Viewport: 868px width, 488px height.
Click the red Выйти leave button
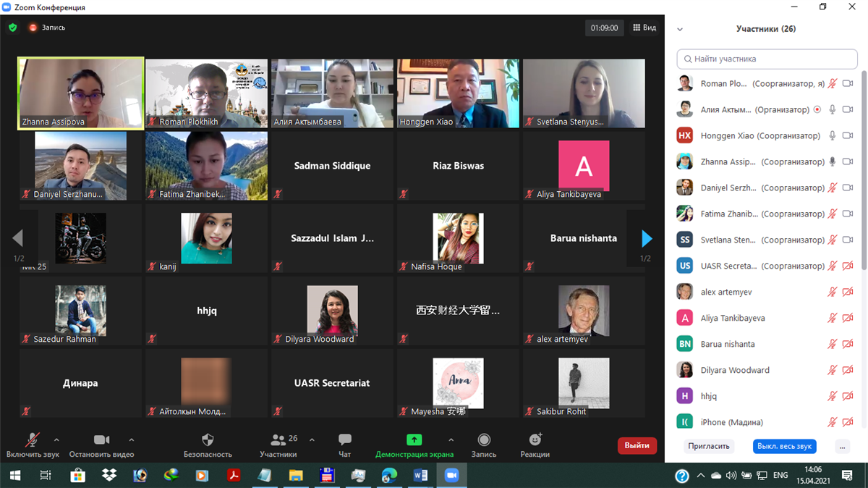pos(637,446)
